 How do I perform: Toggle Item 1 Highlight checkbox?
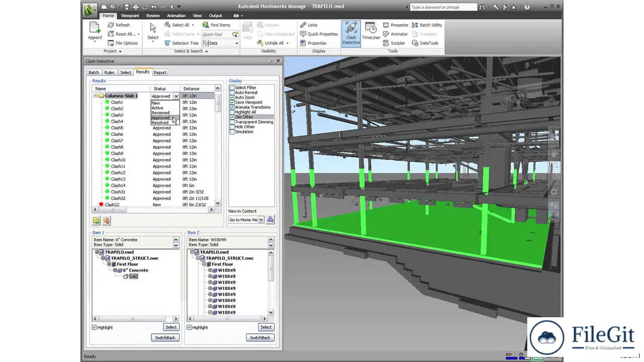(x=94, y=327)
